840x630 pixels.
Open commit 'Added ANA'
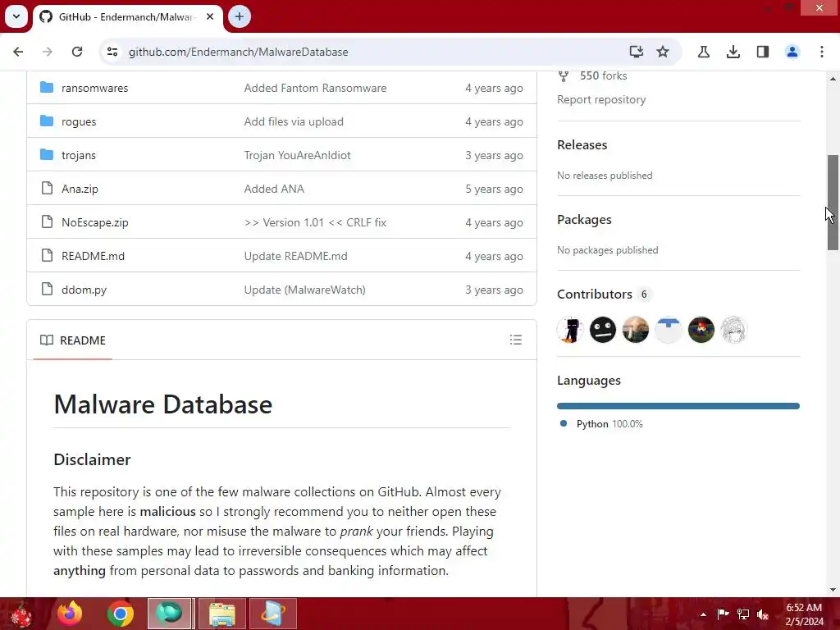[x=274, y=189]
